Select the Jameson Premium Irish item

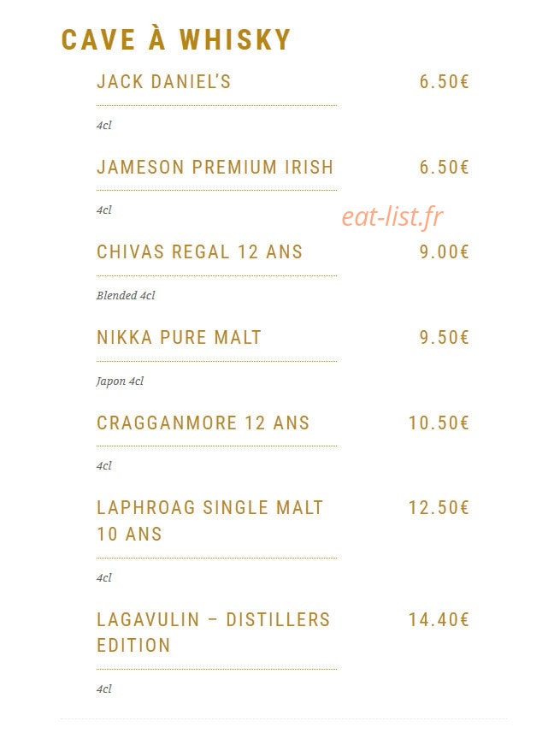point(215,168)
